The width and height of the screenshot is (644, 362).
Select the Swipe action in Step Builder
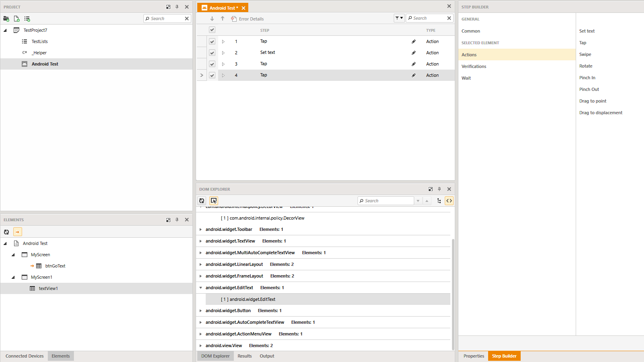tap(585, 54)
